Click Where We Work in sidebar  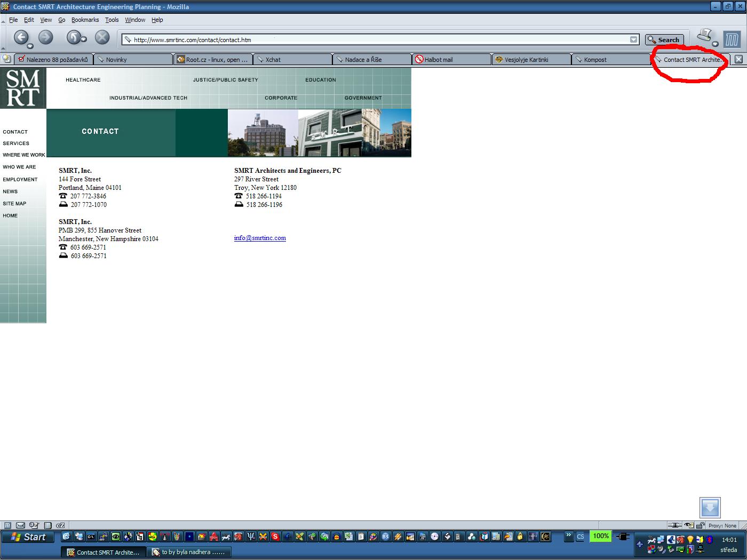[x=24, y=155]
